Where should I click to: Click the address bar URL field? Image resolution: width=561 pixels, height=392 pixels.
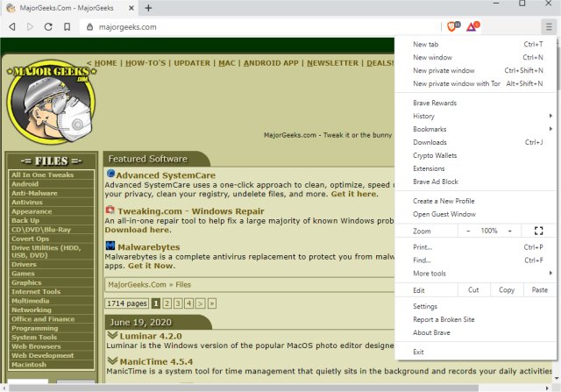pos(260,27)
